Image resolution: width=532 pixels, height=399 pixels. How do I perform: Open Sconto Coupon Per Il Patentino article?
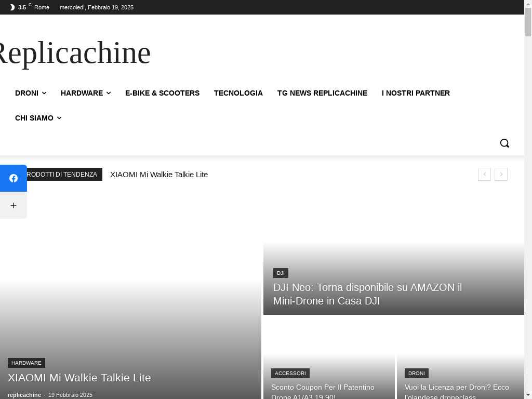[x=323, y=392]
